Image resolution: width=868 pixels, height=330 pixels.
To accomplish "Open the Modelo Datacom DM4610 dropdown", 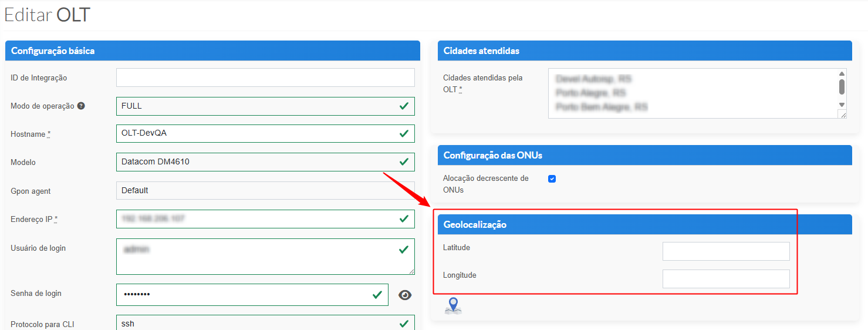I will tap(265, 162).
